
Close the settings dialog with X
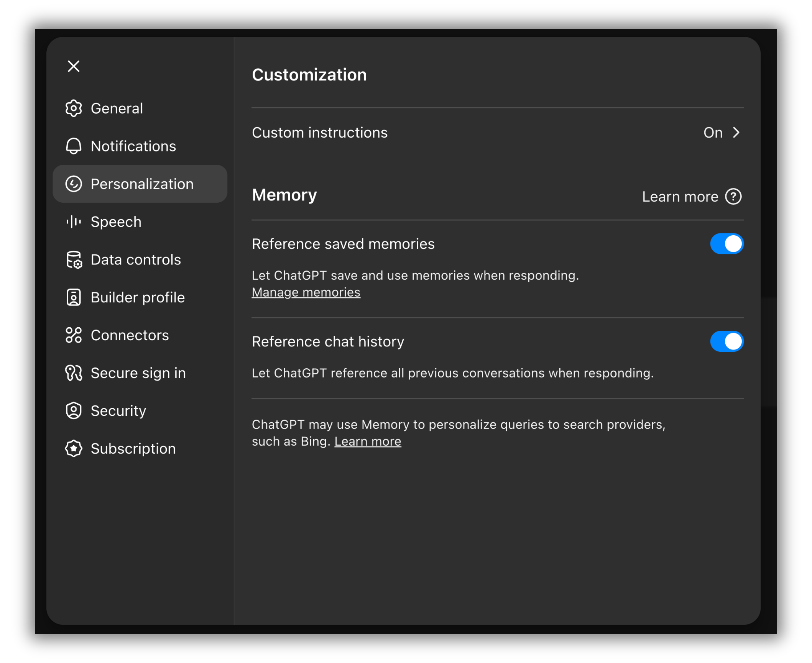(74, 66)
